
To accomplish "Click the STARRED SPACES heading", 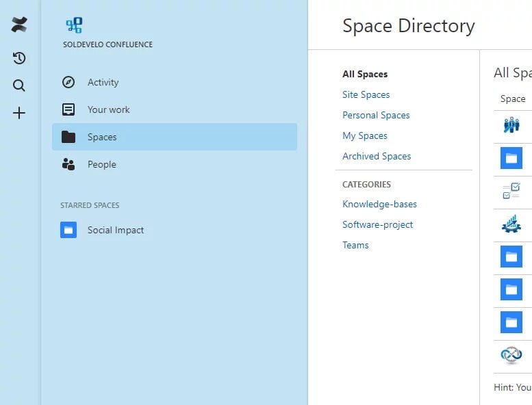I will tap(90, 205).
